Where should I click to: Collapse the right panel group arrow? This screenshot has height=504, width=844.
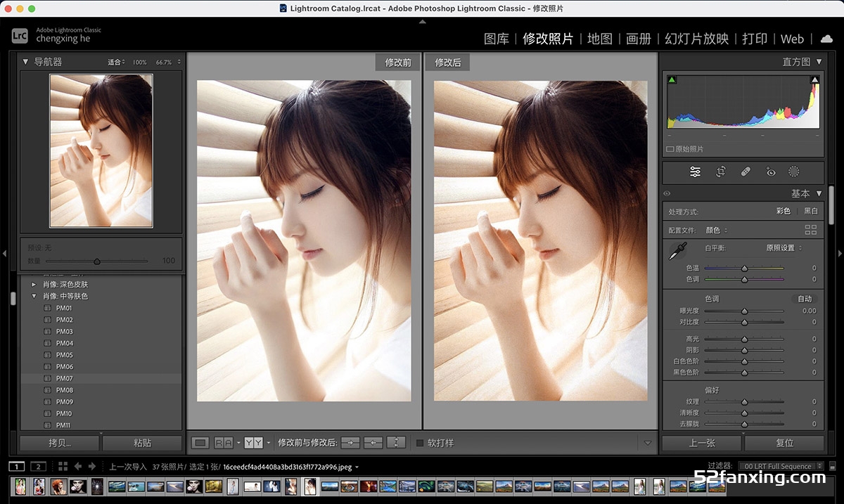840,253
